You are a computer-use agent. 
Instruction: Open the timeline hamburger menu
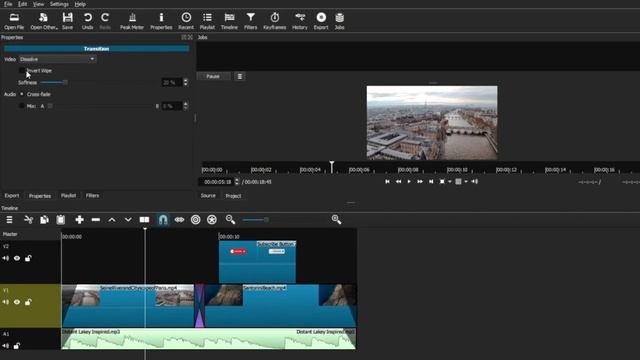click(9, 220)
